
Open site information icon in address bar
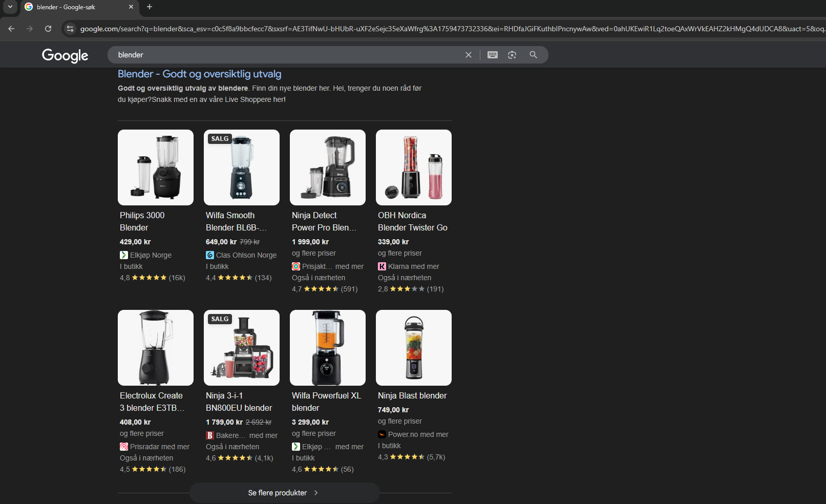pos(70,29)
